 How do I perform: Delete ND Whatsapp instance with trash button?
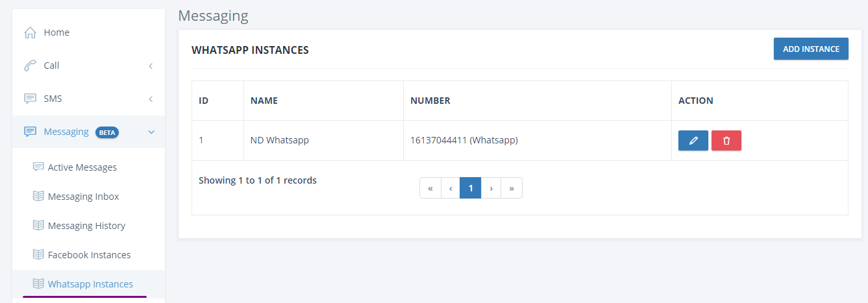point(726,141)
